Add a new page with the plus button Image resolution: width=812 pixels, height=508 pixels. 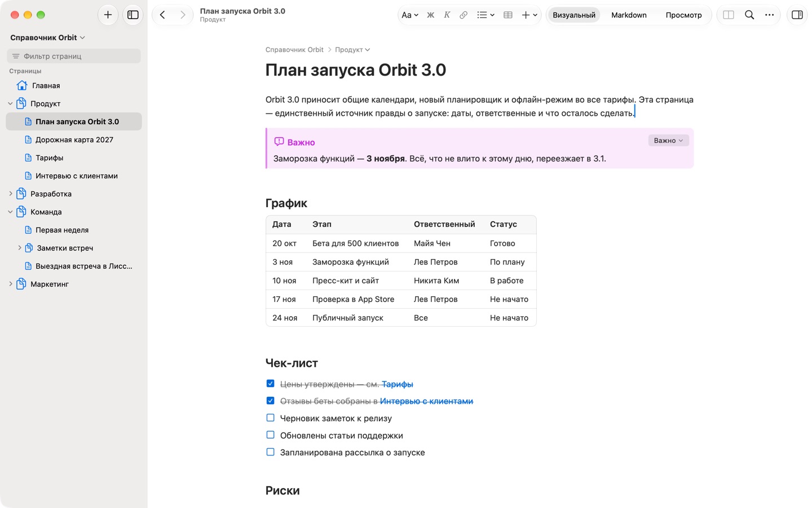tap(108, 15)
